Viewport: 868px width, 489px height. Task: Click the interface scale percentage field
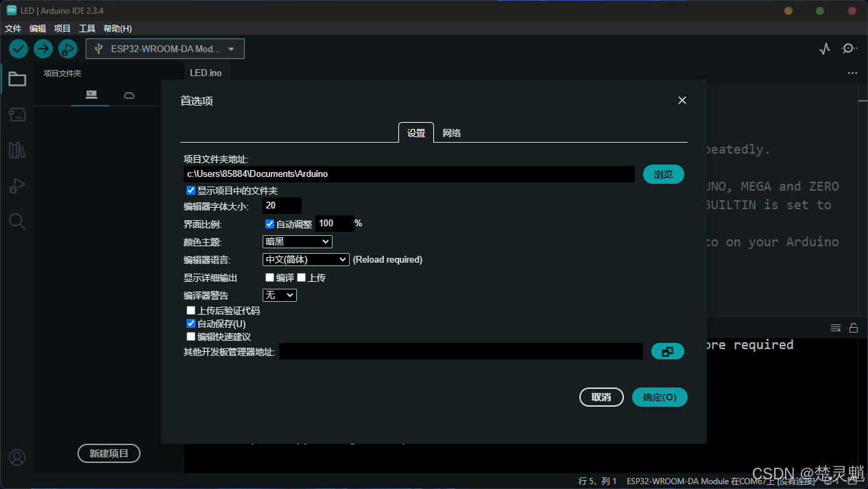coord(335,224)
